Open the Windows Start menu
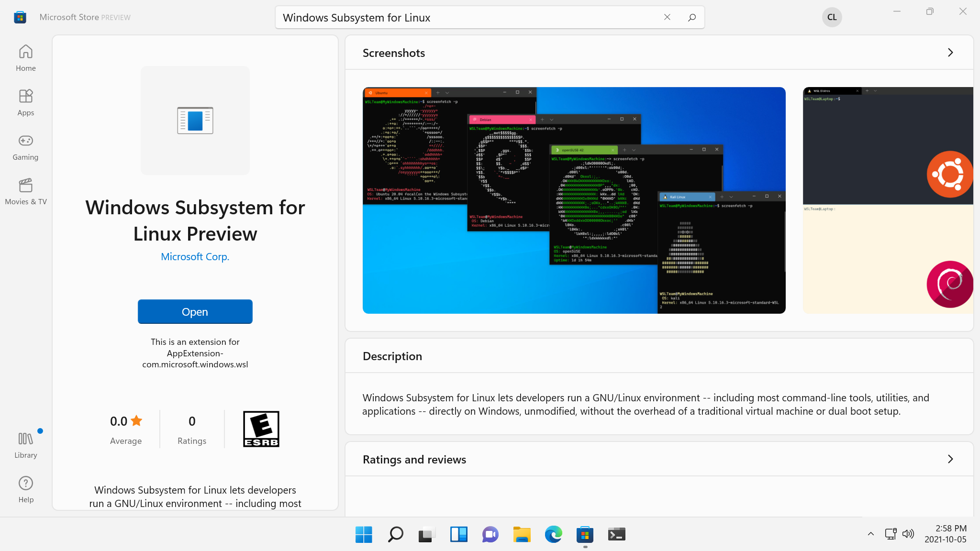 pos(364,534)
